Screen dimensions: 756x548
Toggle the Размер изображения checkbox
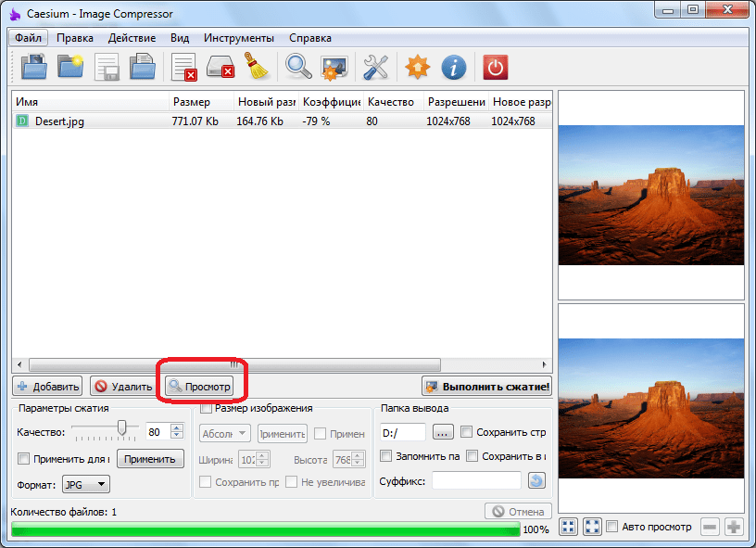coord(206,408)
